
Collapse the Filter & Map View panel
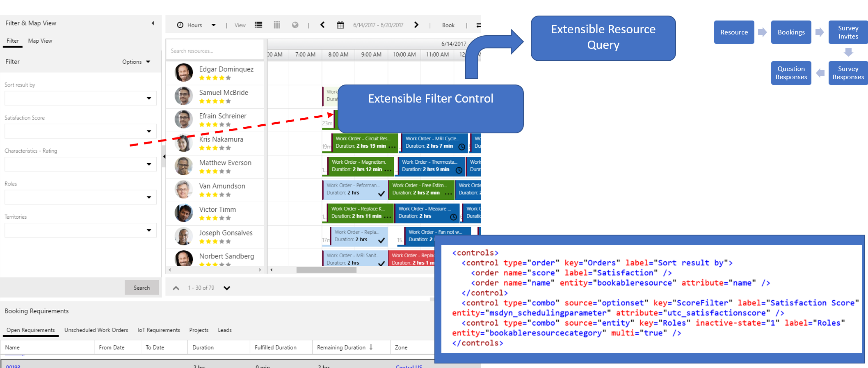pos(153,23)
